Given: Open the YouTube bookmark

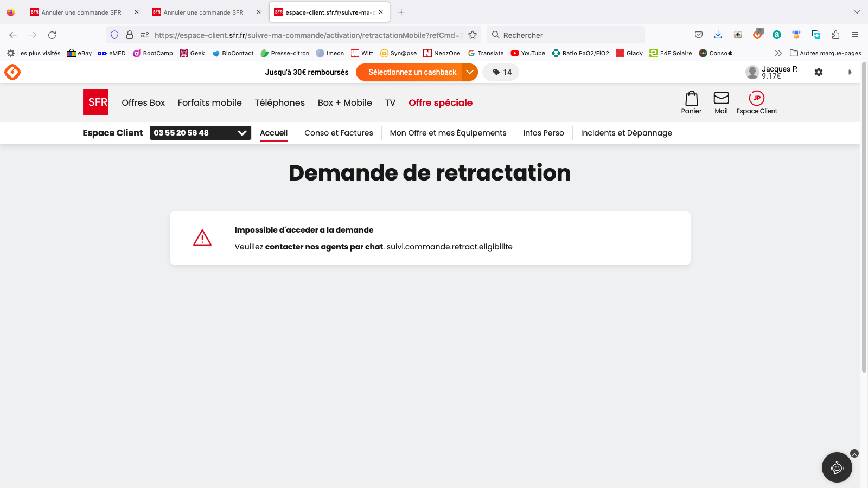Looking at the screenshot, I should (527, 53).
